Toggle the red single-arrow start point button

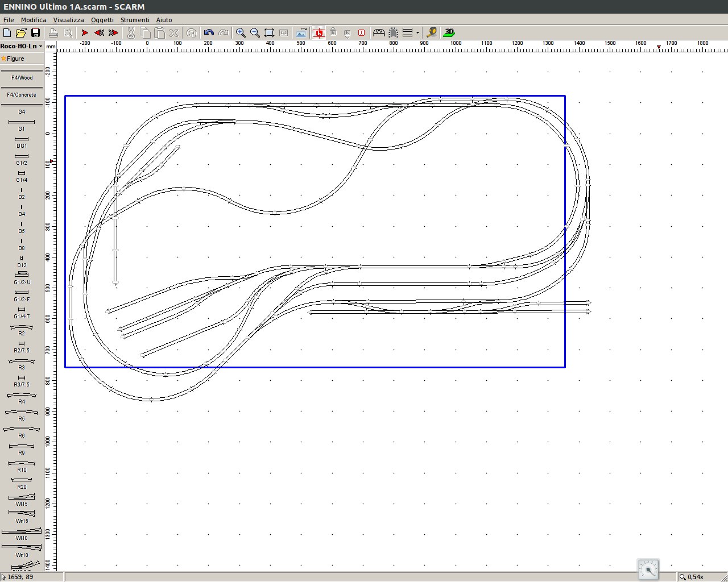coord(85,33)
